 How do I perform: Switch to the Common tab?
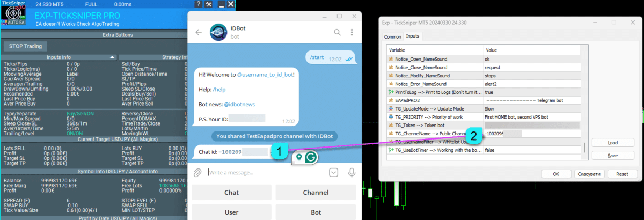click(392, 36)
